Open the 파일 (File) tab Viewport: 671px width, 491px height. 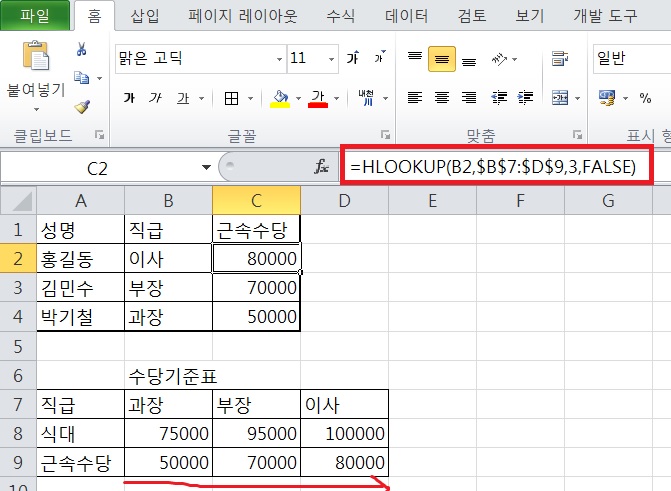click(x=35, y=16)
